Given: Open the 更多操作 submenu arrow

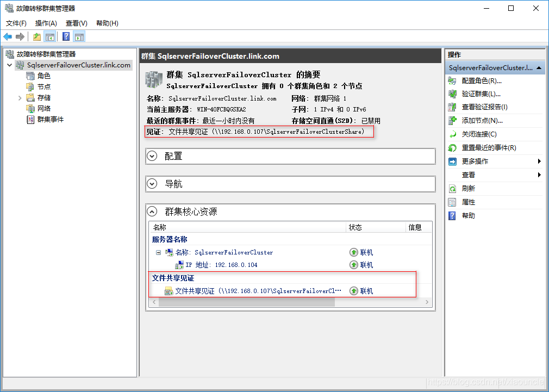Looking at the screenshot, I should coord(539,161).
